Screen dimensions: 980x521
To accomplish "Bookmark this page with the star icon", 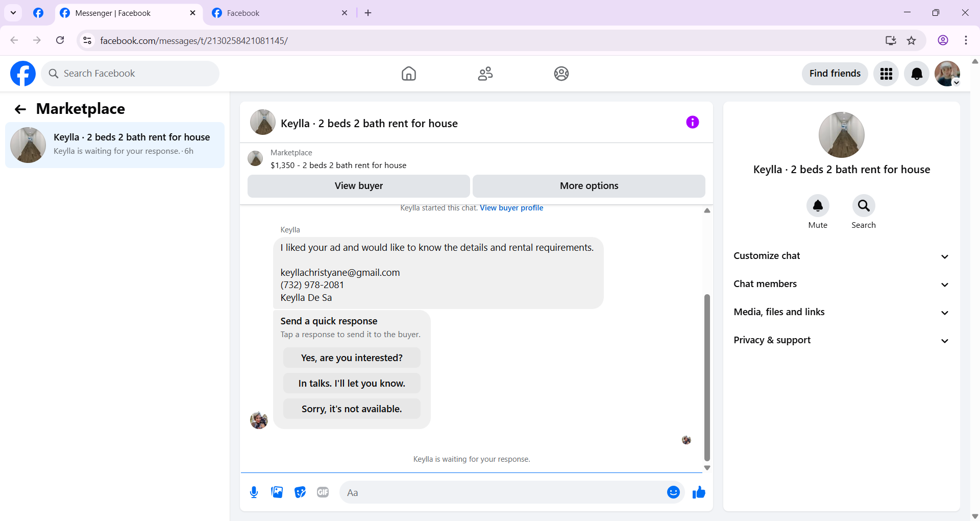I will (x=912, y=40).
